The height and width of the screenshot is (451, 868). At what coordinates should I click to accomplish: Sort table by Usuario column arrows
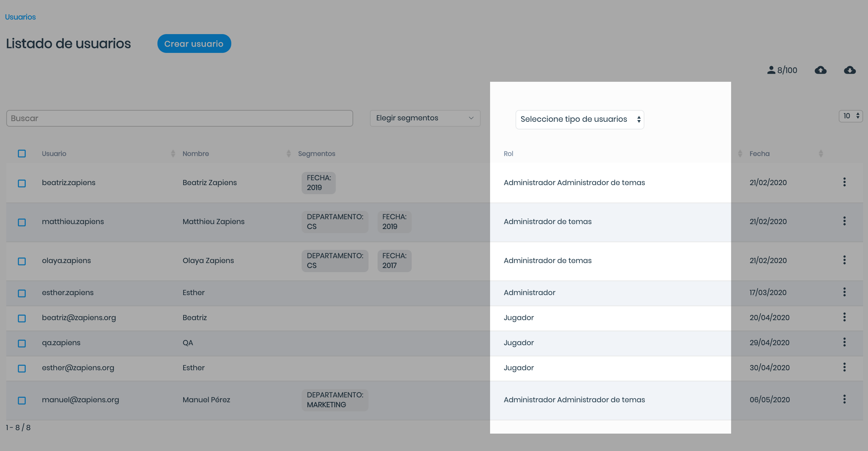coord(173,153)
